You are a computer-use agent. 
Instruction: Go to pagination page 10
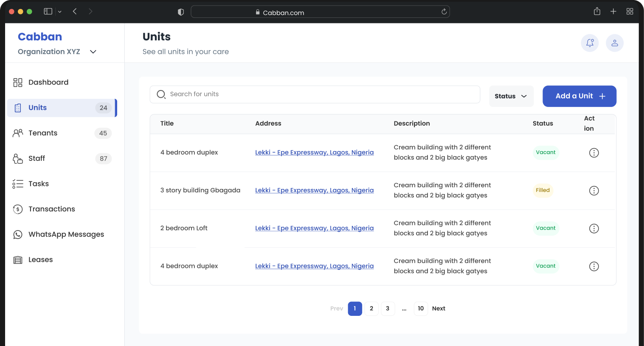click(421, 308)
